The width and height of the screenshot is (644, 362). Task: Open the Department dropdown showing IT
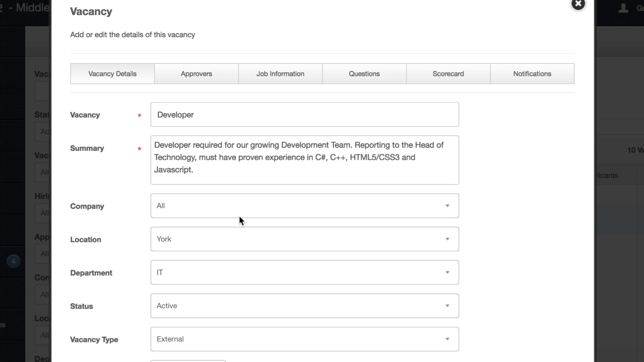point(305,273)
